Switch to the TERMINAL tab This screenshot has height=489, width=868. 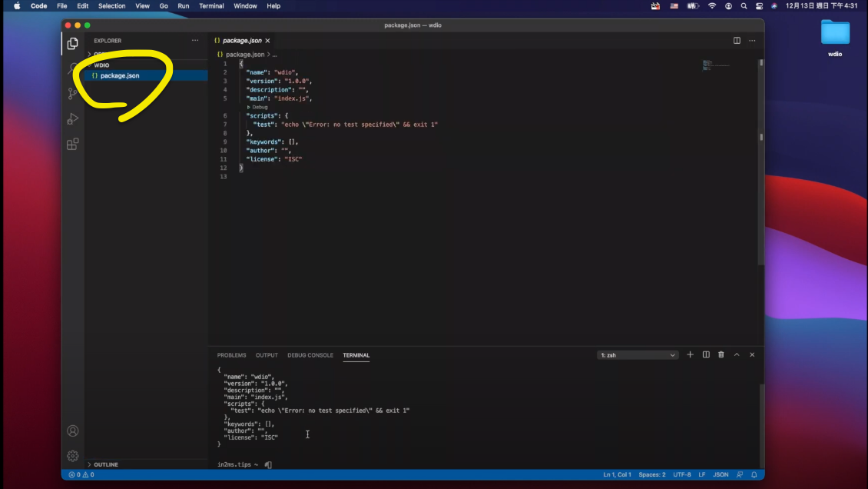click(x=356, y=355)
